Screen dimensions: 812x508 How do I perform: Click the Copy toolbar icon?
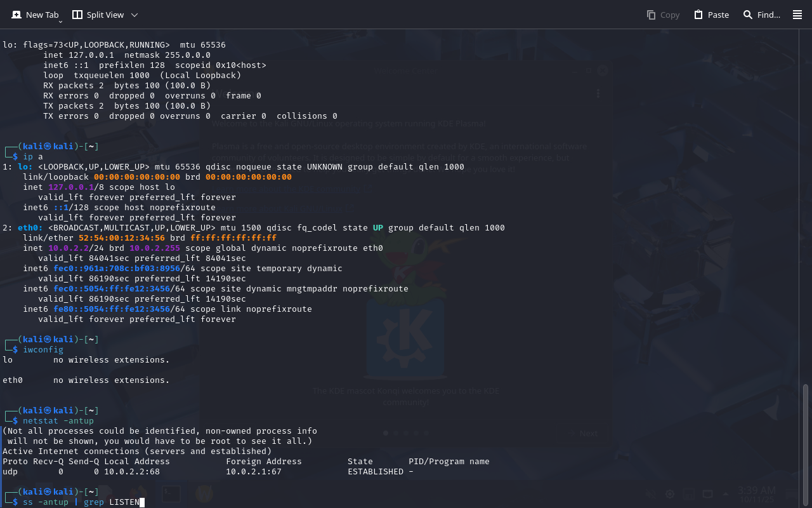[x=663, y=15]
